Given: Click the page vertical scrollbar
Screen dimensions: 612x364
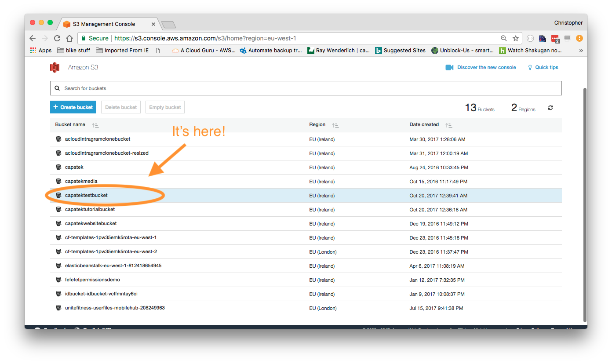Looking at the screenshot, I should [584, 202].
